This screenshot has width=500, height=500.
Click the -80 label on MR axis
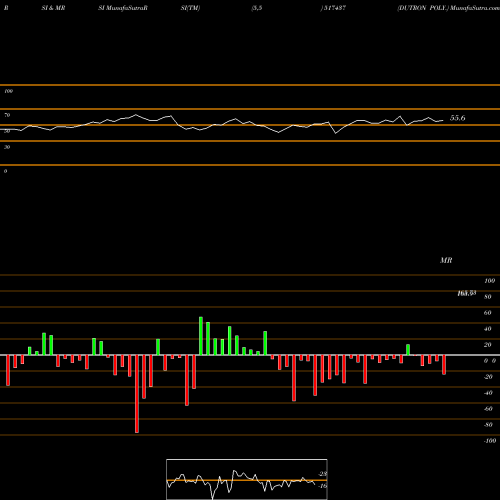pyautogui.click(x=488, y=425)
